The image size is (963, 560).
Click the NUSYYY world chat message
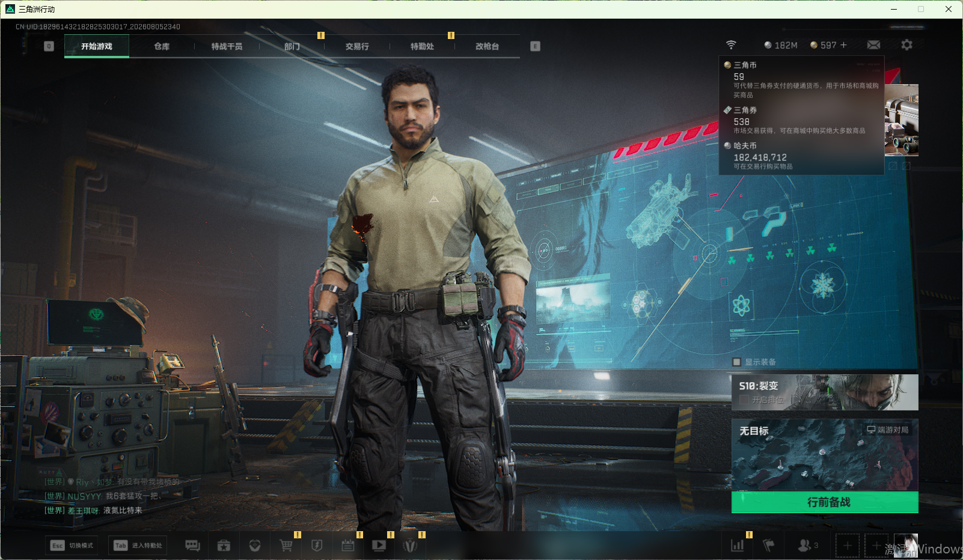(103, 496)
